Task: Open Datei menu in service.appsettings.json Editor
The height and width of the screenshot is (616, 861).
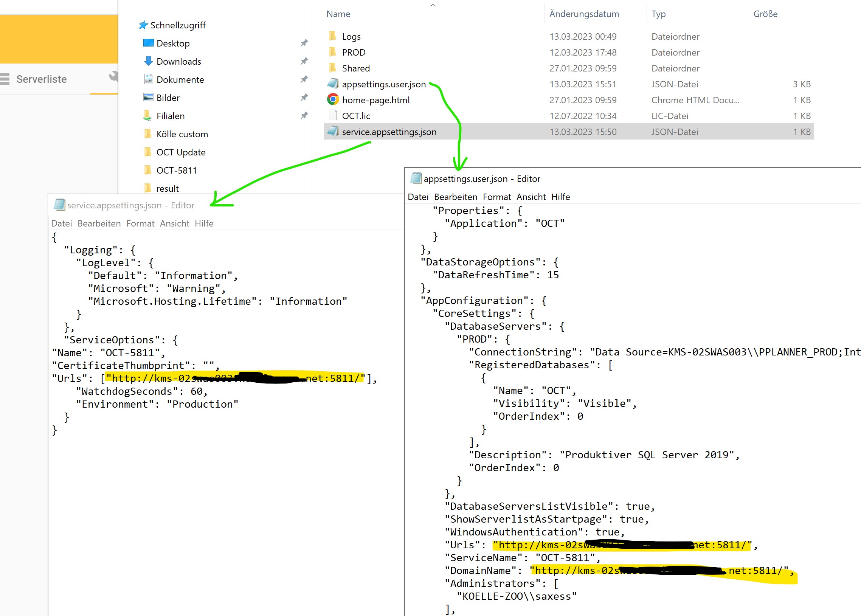Action: coord(61,223)
